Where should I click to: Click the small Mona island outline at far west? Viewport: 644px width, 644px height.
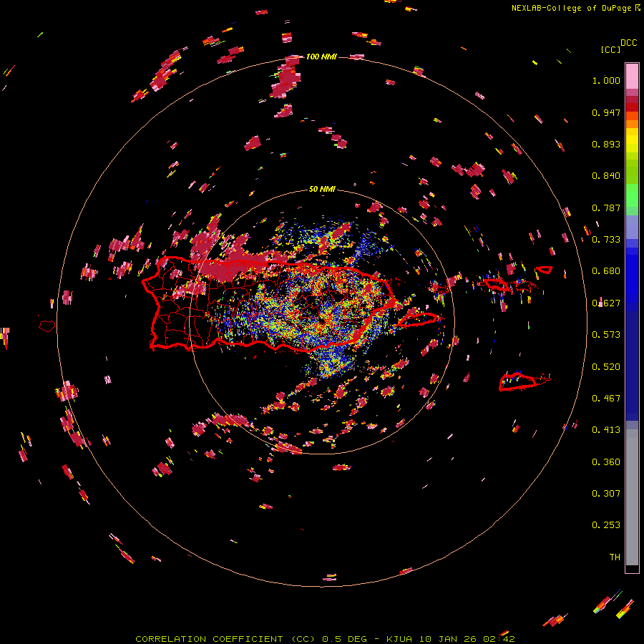47,326
